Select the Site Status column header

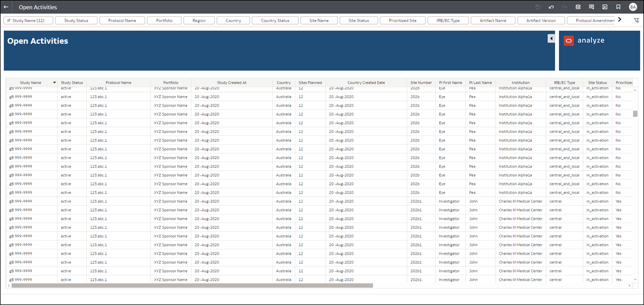coord(597,83)
